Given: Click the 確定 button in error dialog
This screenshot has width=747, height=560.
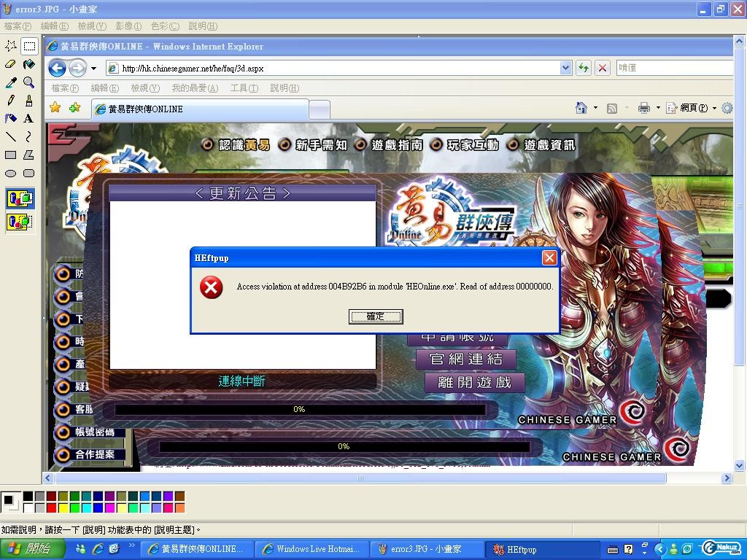Looking at the screenshot, I should pos(375,316).
